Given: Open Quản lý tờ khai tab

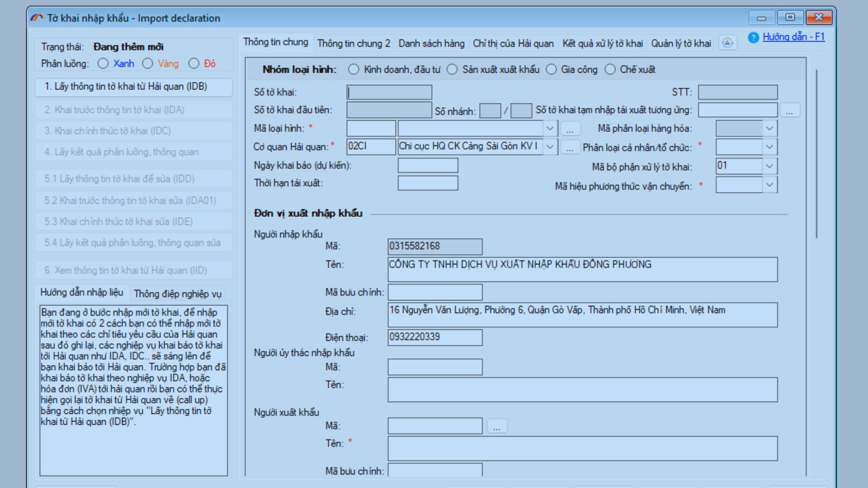Looking at the screenshot, I should [x=681, y=43].
